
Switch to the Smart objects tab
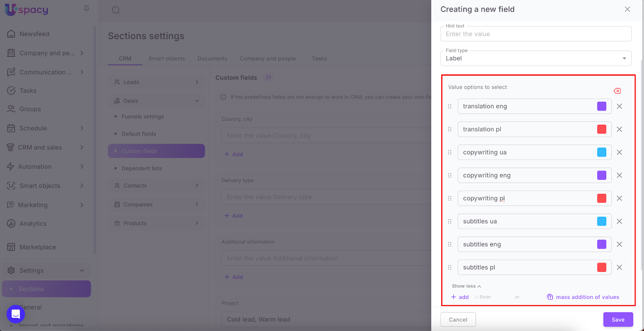tap(167, 58)
